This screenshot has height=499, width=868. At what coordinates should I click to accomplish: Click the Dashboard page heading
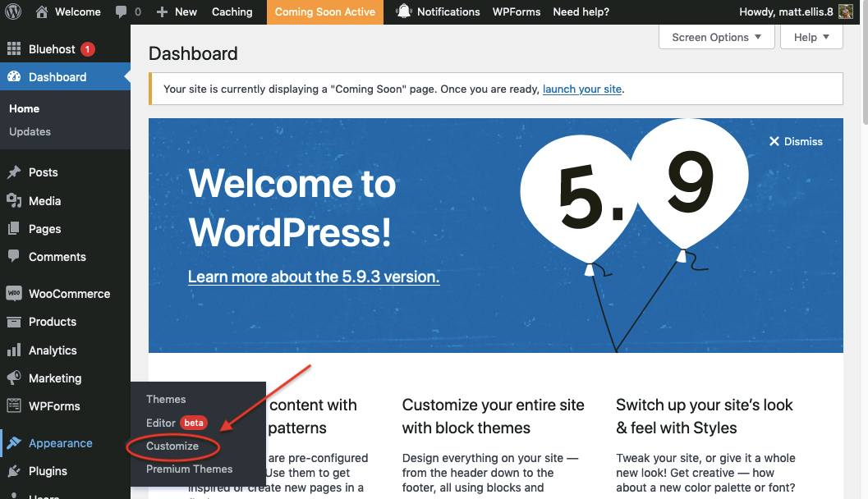(x=193, y=53)
